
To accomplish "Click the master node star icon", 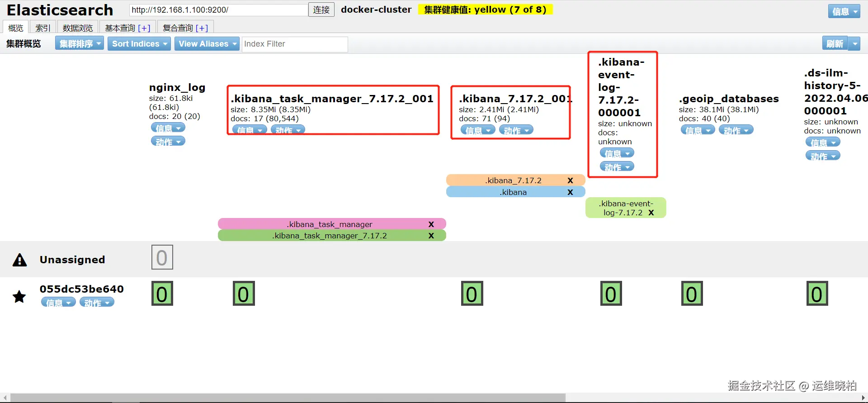I will (x=19, y=297).
